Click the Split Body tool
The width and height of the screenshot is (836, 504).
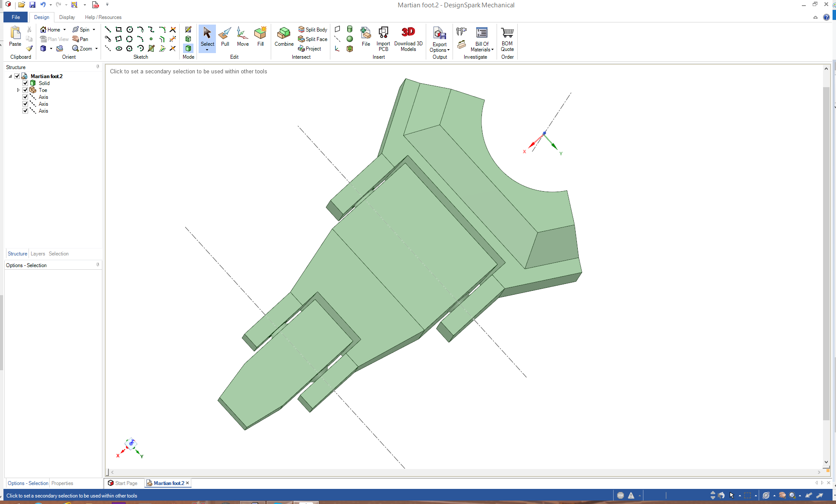tap(313, 29)
